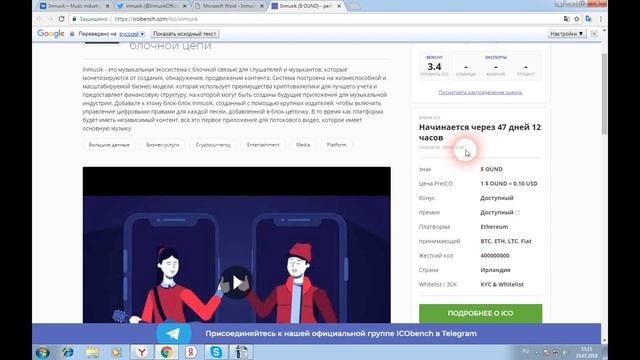Image resolution: width=640 pixels, height=360 pixels.
Task: Open the Chrome three-dot menu
Action: 601,19
